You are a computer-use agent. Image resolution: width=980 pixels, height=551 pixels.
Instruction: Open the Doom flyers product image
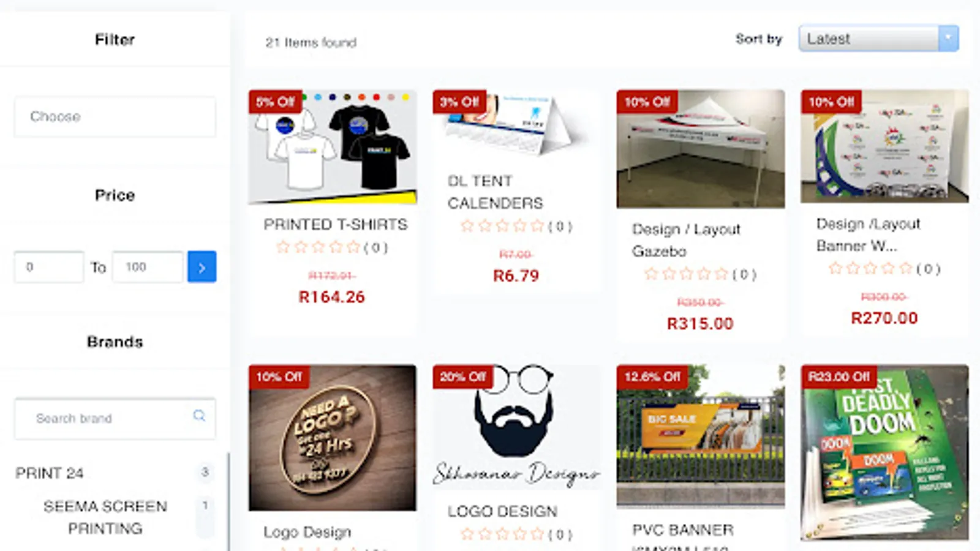point(884,452)
